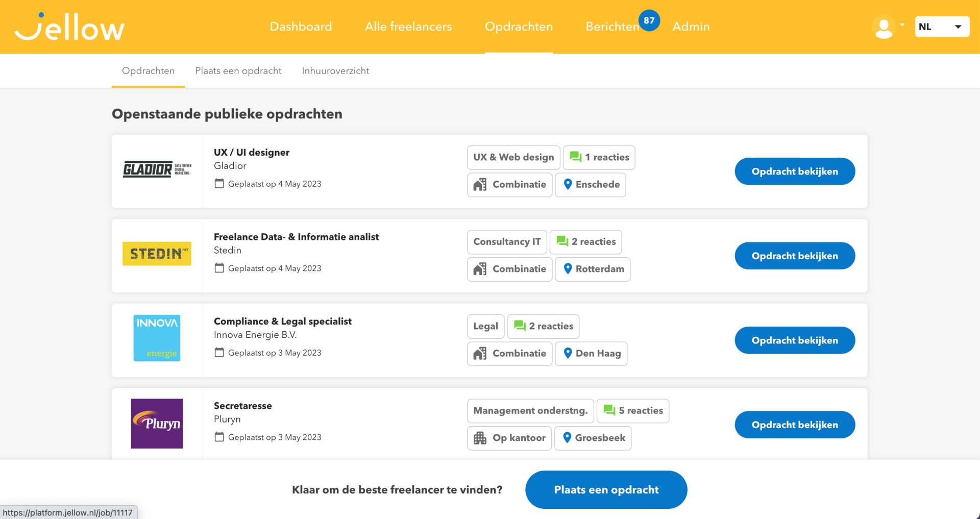Image resolution: width=980 pixels, height=519 pixels.
Task: Click the location pin icon for Enschede
Action: (567, 185)
